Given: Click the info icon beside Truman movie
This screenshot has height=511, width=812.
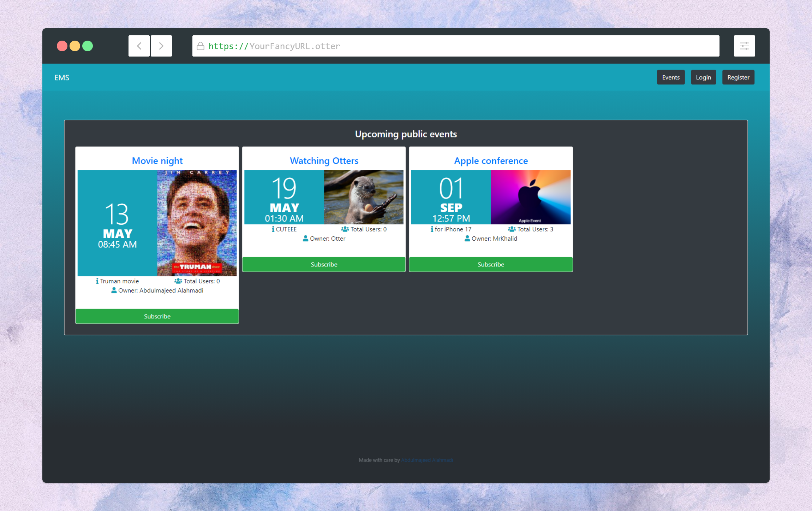Looking at the screenshot, I should 97,281.
